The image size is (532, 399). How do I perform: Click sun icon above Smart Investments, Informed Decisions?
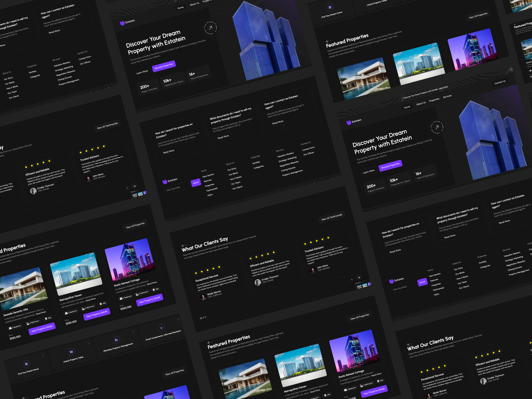(161, 328)
